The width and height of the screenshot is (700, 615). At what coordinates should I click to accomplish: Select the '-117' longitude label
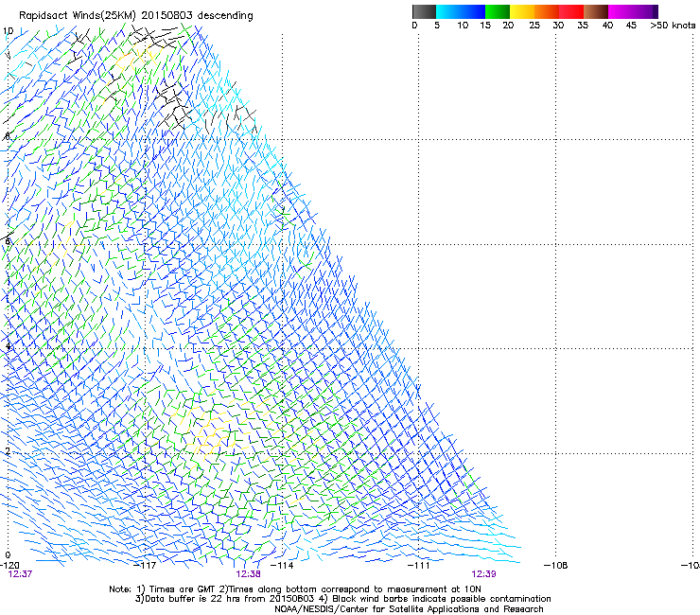pos(146,566)
